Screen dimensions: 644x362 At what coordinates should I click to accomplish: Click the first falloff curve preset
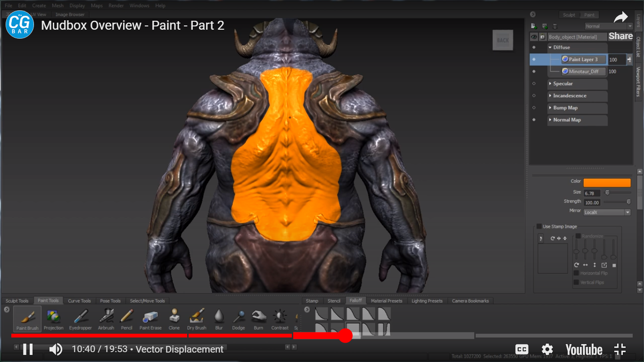[x=322, y=313]
